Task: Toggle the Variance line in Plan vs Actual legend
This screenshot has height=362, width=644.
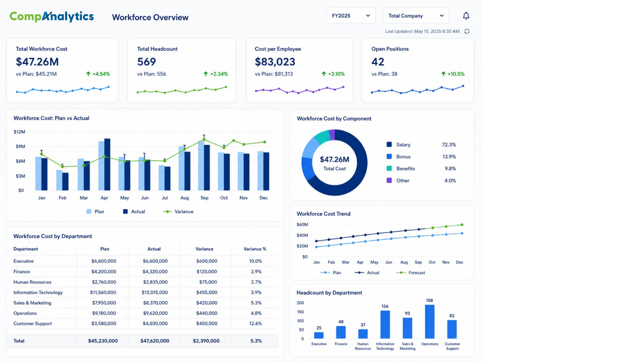Action: tap(178, 212)
